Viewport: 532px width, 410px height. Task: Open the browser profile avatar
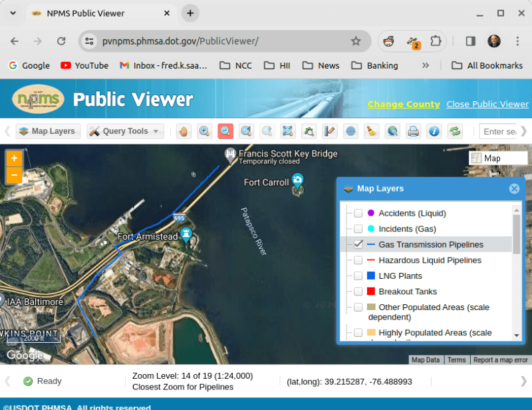pyautogui.click(x=494, y=41)
